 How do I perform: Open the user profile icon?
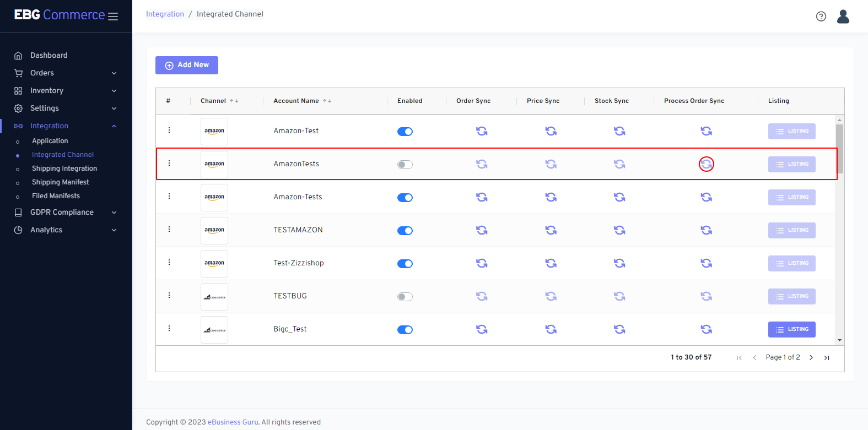843,17
